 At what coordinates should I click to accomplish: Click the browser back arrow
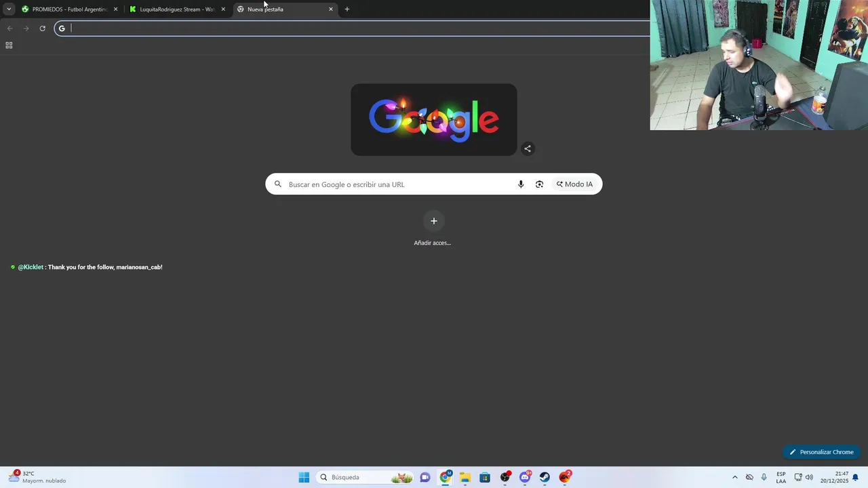coord(9,28)
